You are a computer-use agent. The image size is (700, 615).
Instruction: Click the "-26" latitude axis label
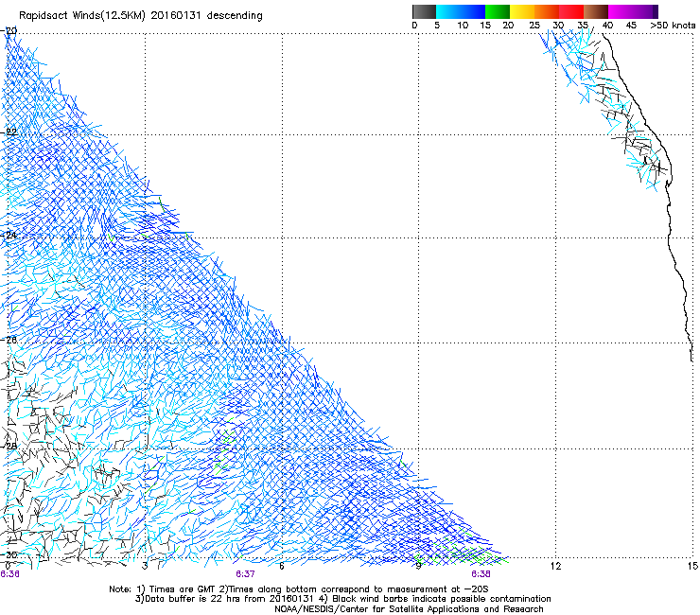(x=9, y=341)
